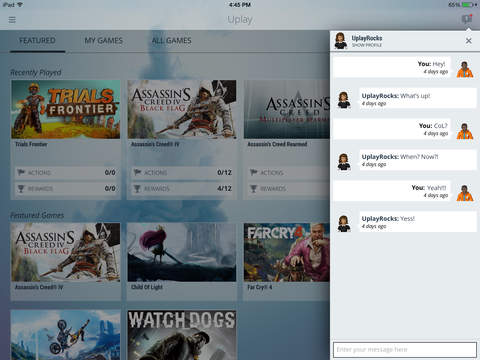The height and width of the screenshot is (360, 480).
Task: Open the Show Profile link under UplayRocks
Action: 367,45
